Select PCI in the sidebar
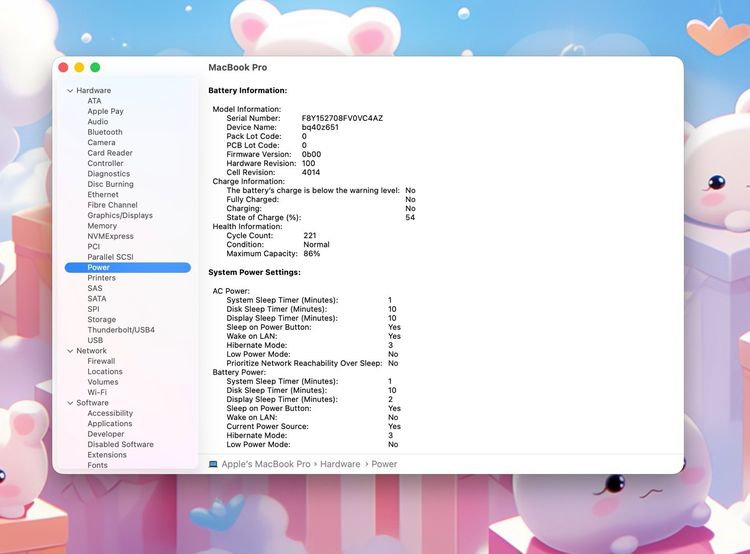The height and width of the screenshot is (554, 750). [x=94, y=247]
